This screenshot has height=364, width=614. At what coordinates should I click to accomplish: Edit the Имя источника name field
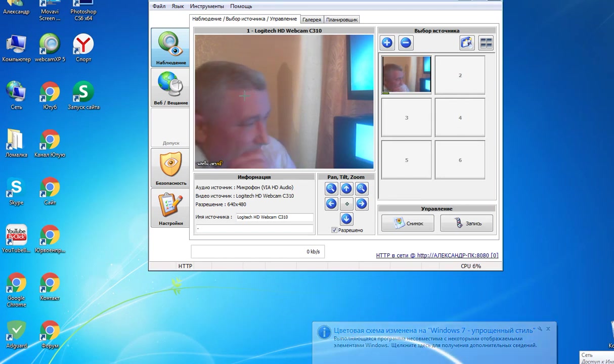[274, 217]
